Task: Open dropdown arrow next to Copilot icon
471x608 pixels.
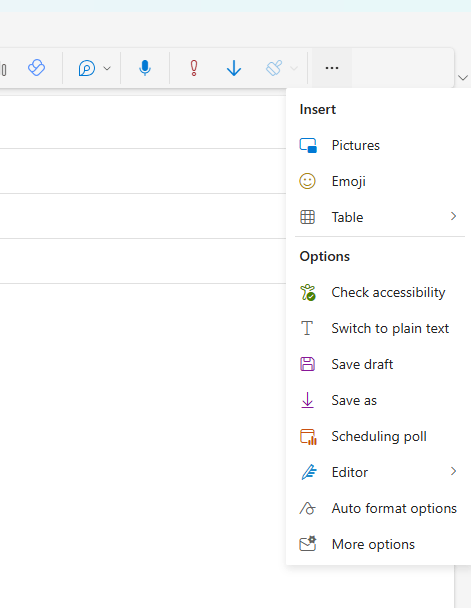Action: click(x=107, y=69)
